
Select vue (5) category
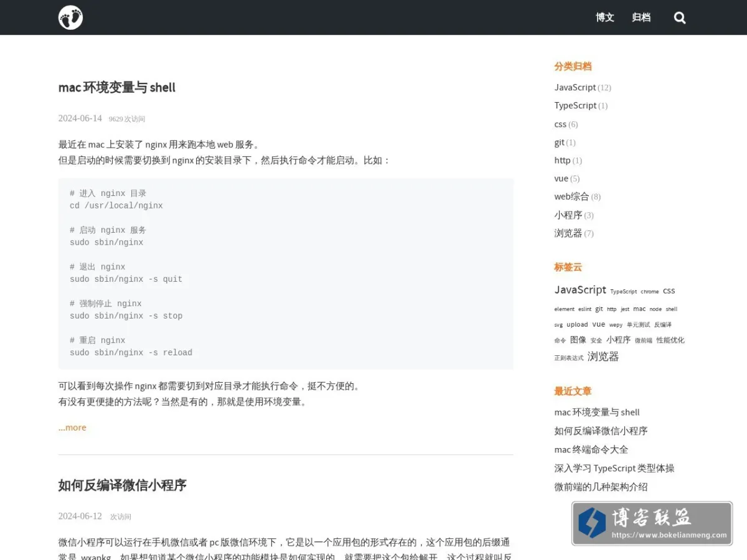567,179
